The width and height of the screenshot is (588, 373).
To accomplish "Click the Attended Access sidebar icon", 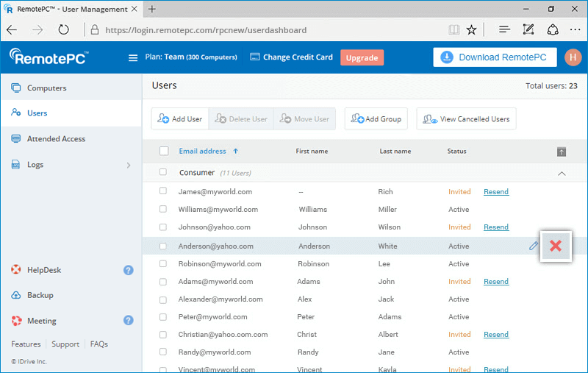I will [x=15, y=139].
